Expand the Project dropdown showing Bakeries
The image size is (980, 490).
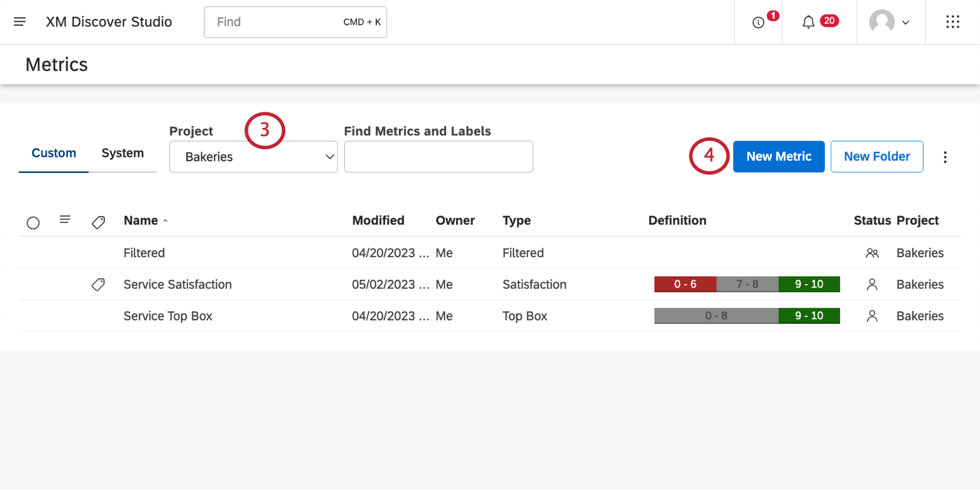(253, 157)
